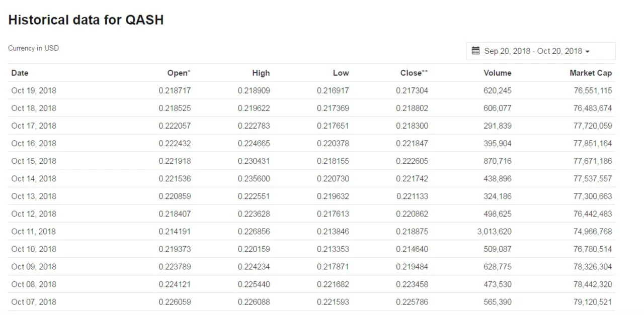Click the Low column header
Image resolution: width=644 pixels, height=315 pixels.
pos(341,73)
